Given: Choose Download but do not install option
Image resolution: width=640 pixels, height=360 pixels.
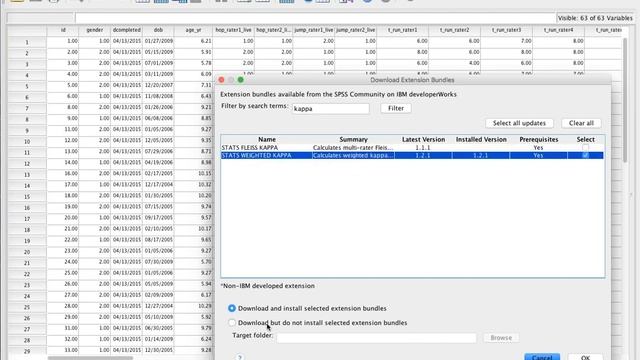Looking at the screenshot, I should point(232,322).
